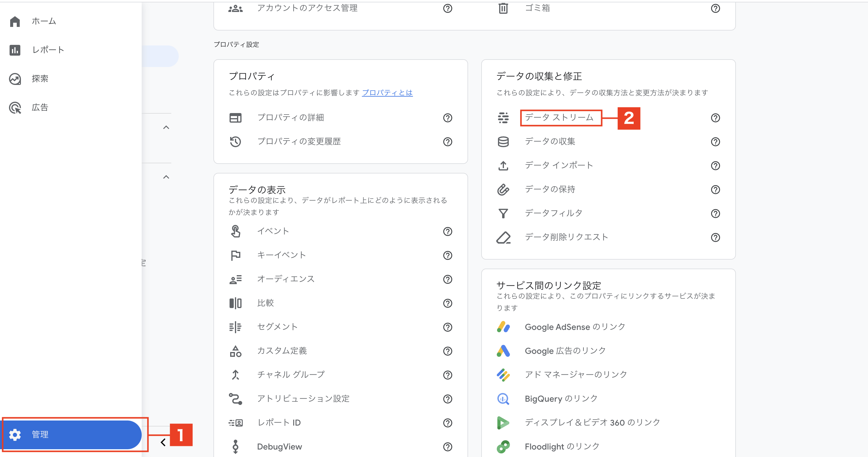Screen dimensions: 868x457
Task: Open データ削除リクエスト settings
Action: point(566,237)
